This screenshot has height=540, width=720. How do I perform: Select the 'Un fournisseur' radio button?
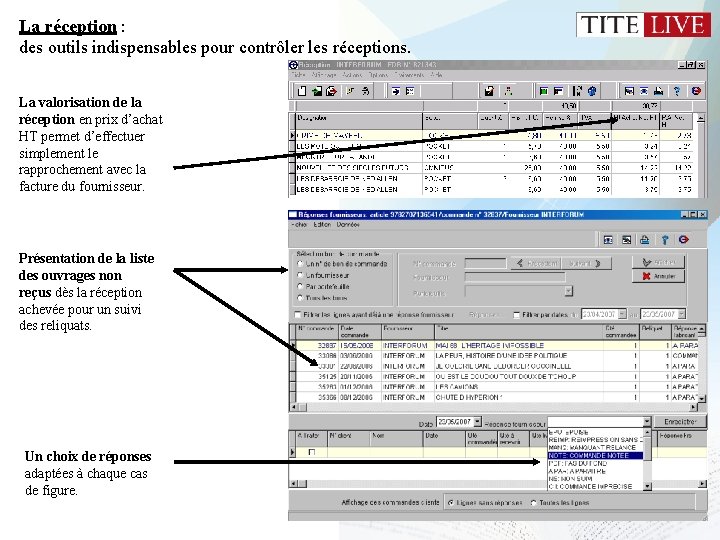click(300, 275)
